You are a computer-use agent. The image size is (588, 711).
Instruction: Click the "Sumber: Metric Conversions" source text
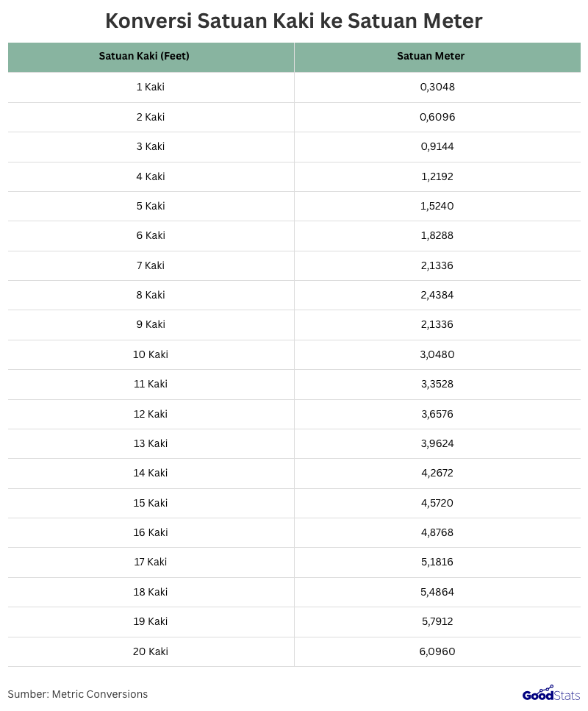point(78,694)
